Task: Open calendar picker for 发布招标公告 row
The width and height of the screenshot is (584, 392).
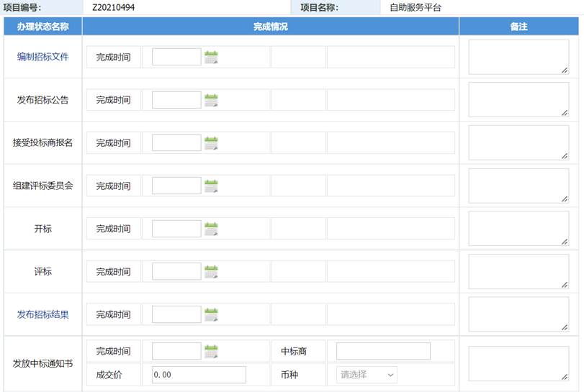Action: point(211,100)
